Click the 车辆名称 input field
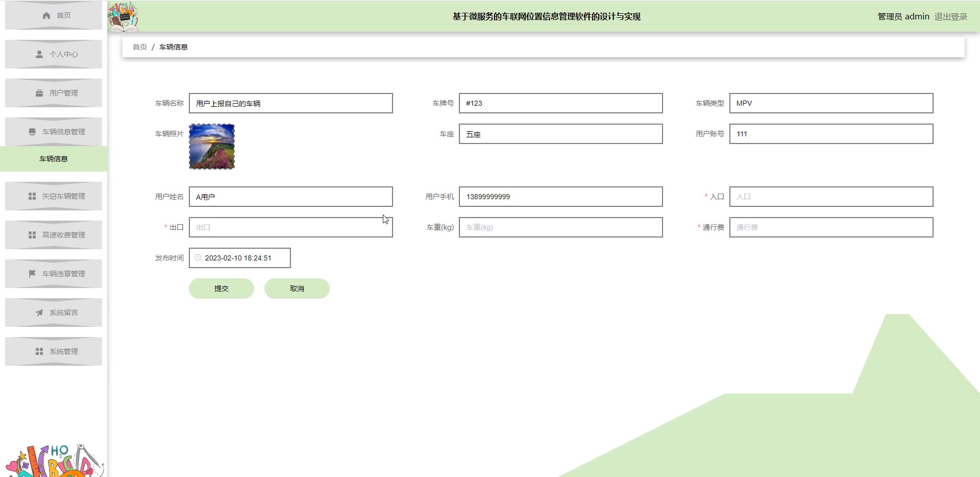 (291, 103)
